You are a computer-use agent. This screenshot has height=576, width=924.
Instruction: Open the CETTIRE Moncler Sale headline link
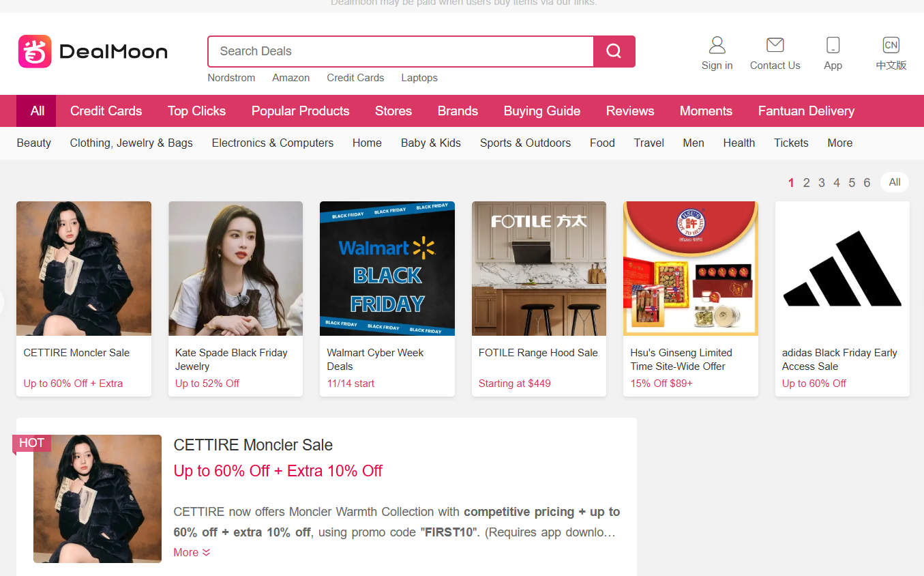(253, 445)
